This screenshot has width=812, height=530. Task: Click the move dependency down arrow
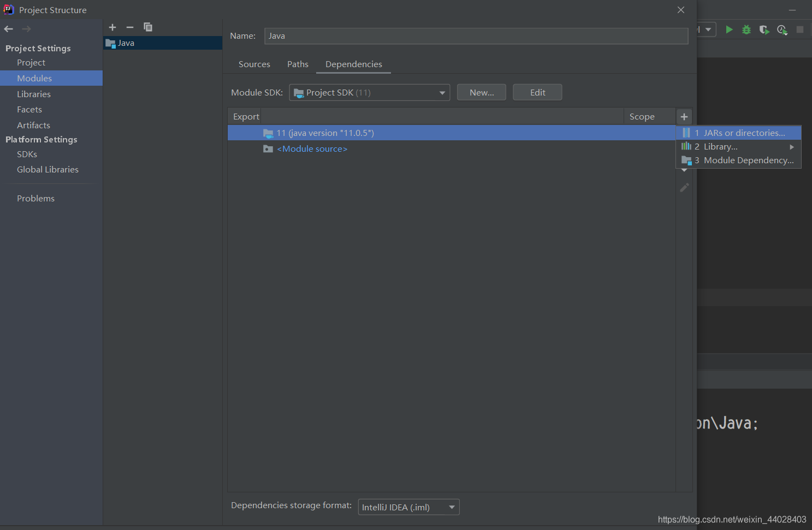tap(684, 170)
